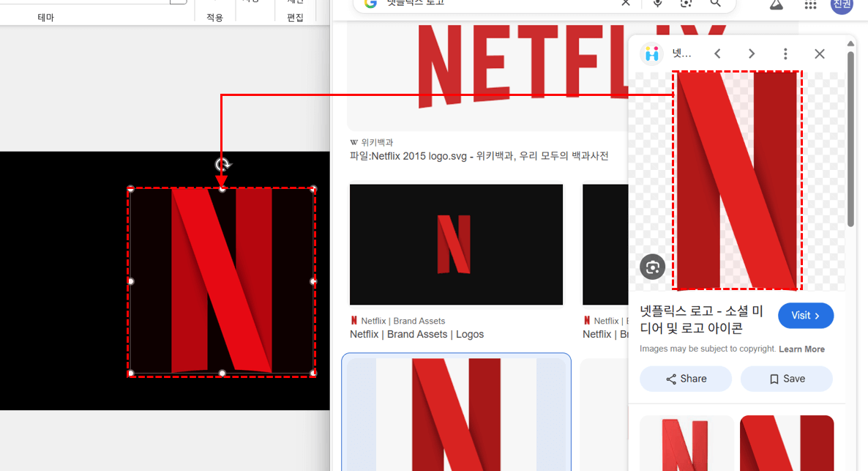This screenshot has width=868, height=471.
Task: Go to next image in preview panel
Action: click(752, 53)
